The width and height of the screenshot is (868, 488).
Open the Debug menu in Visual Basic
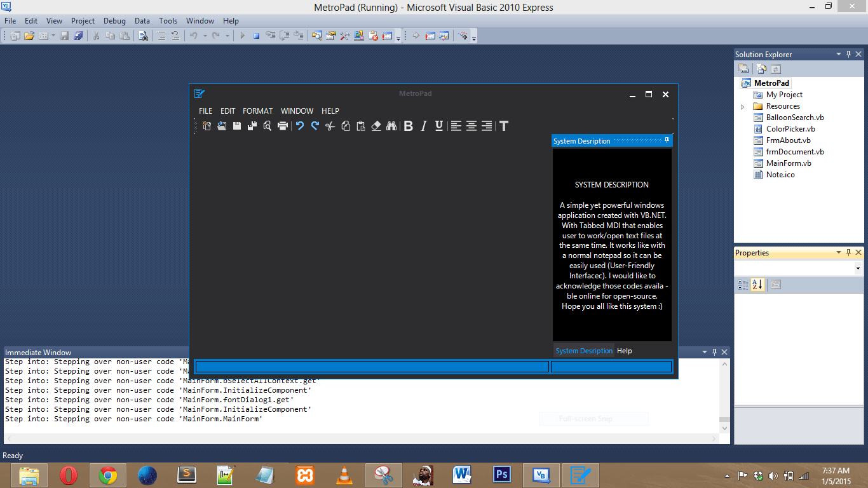pyautogui.click(x=115, y=21)
